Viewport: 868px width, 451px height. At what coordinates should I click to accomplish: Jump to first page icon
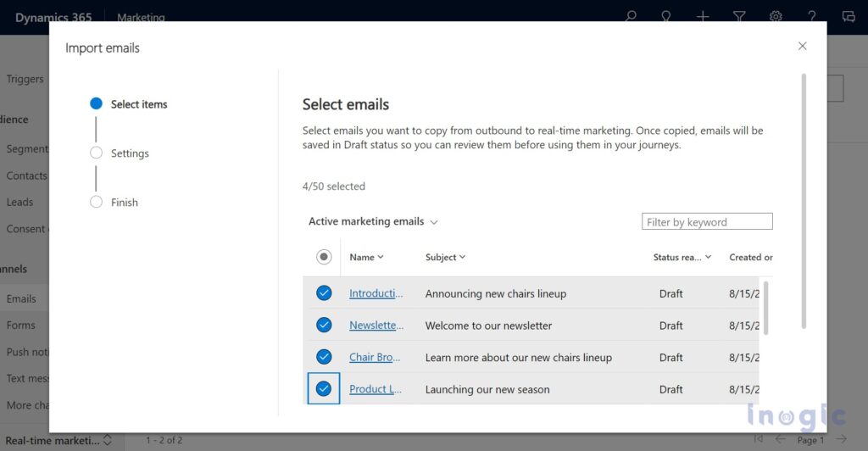(758, 439)
